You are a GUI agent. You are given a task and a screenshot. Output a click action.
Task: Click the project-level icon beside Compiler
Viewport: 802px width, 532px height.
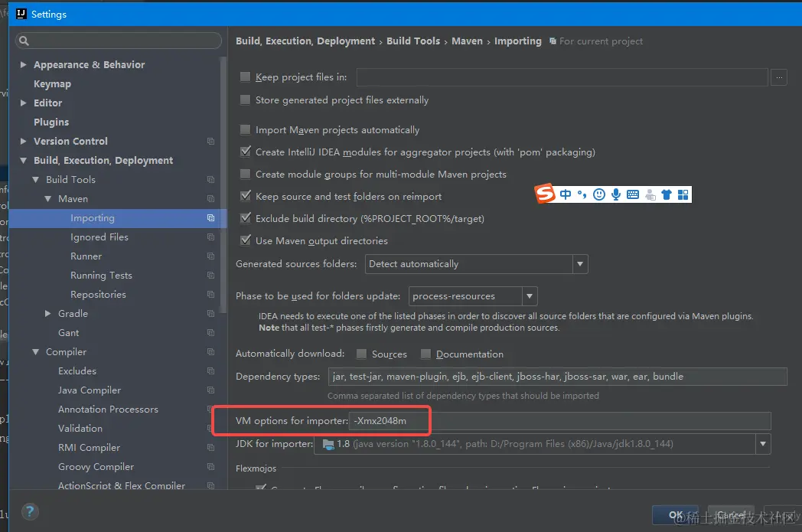210,352
